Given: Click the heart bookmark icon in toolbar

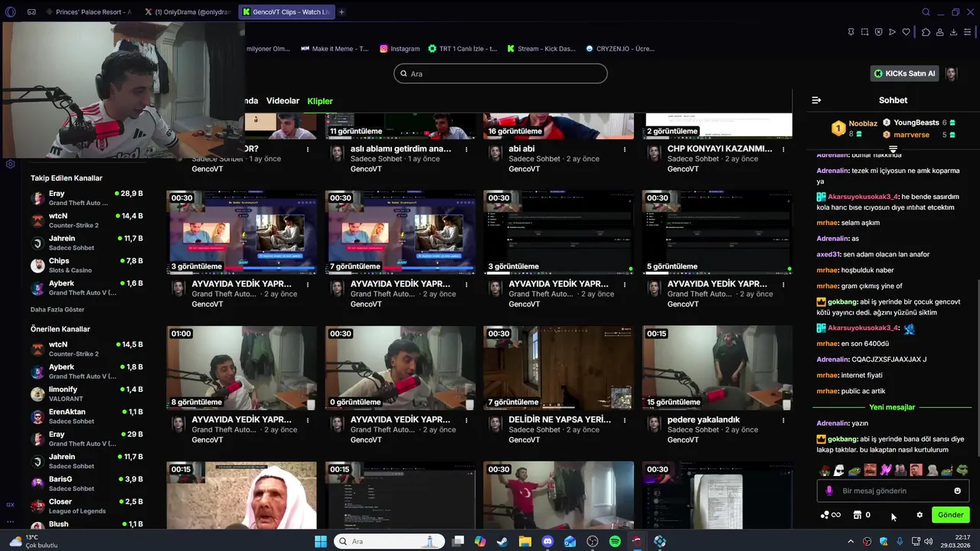Looking at the screenshot, I should coord(906,32).
